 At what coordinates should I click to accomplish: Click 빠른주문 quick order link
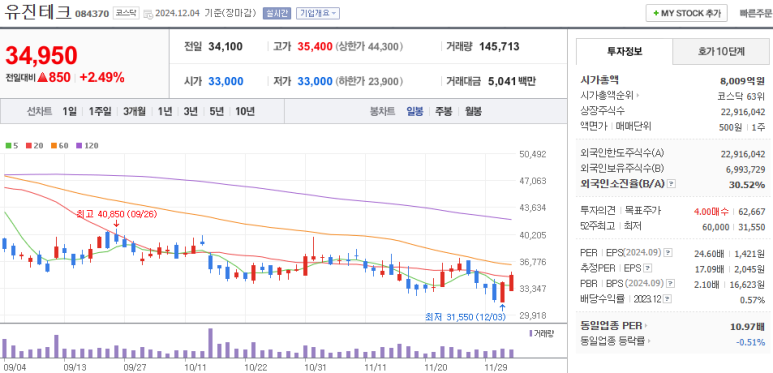[756, 13]
